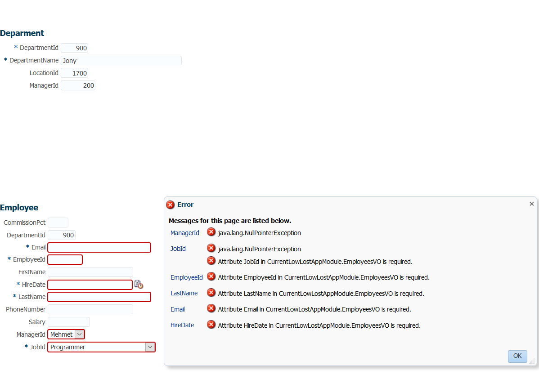This screenshot has width=539, height=392.
Task: Click the error icon beside JobId NullPointerException
Action: (x=211, y=248)
